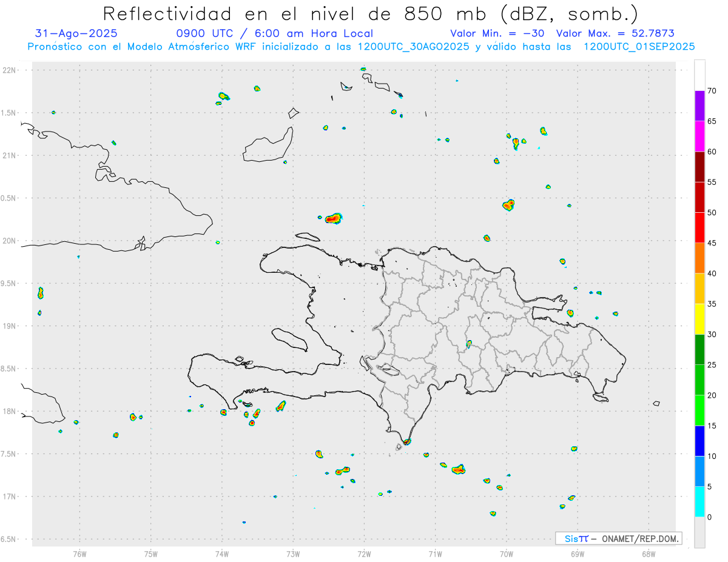Click the '50' colorbar tick label
Viewport: 728px width, 562px height.
pos(712,213)
